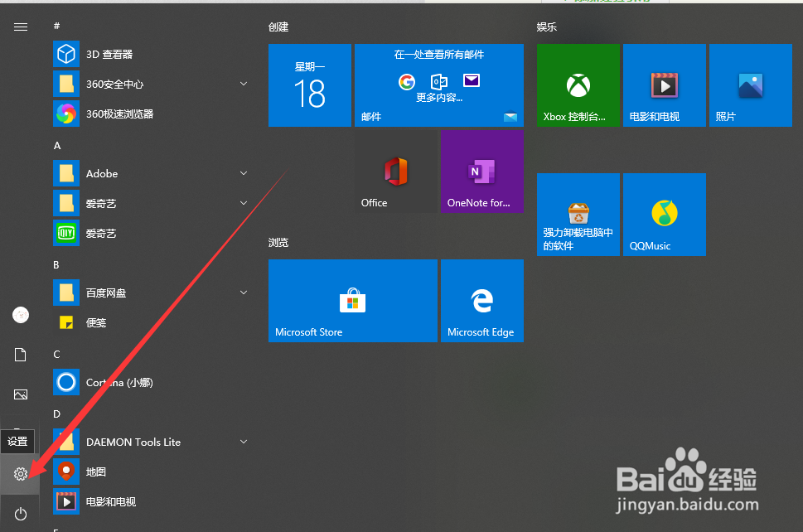Screen dimensions: 803x532
Task: Expand the Adobe folder chevron
Action: pos(244,173)
